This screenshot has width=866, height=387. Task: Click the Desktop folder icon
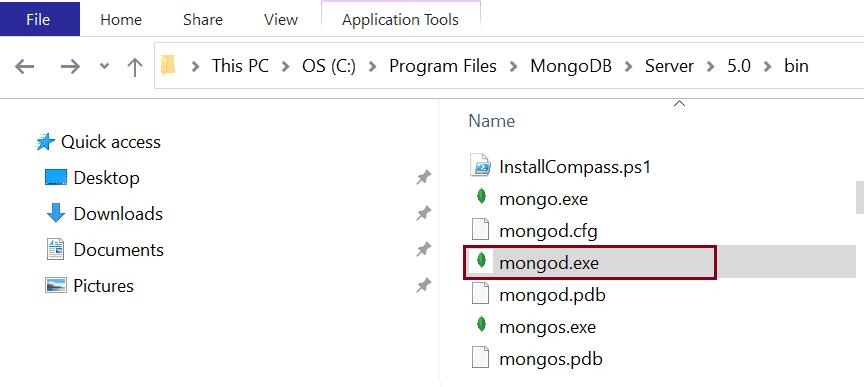(55, 178)
